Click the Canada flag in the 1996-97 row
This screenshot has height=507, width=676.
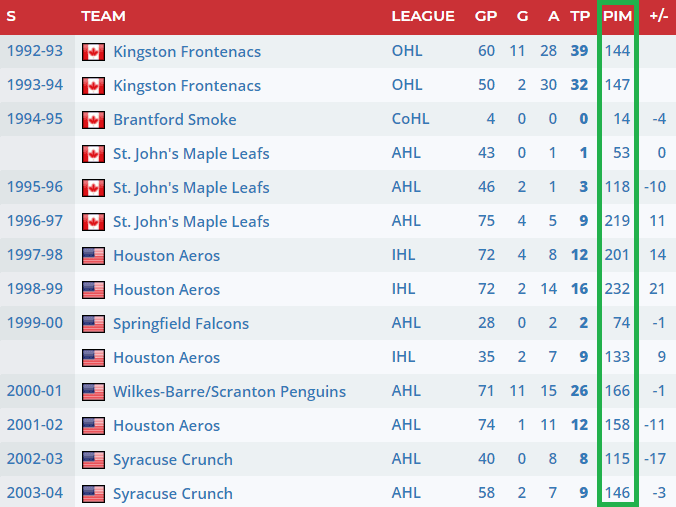point(93,222)
